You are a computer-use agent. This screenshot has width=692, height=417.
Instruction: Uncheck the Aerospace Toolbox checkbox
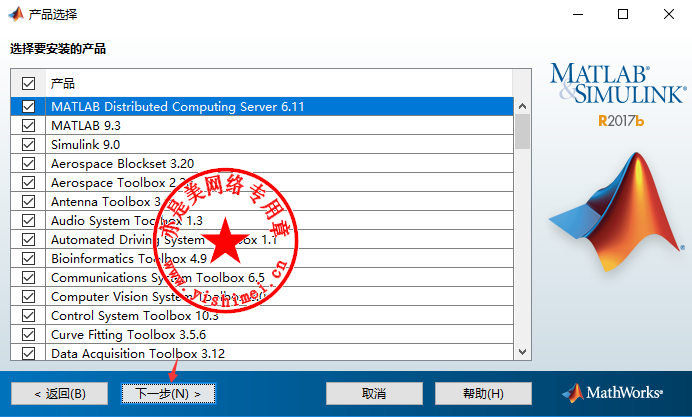point(28,182)
